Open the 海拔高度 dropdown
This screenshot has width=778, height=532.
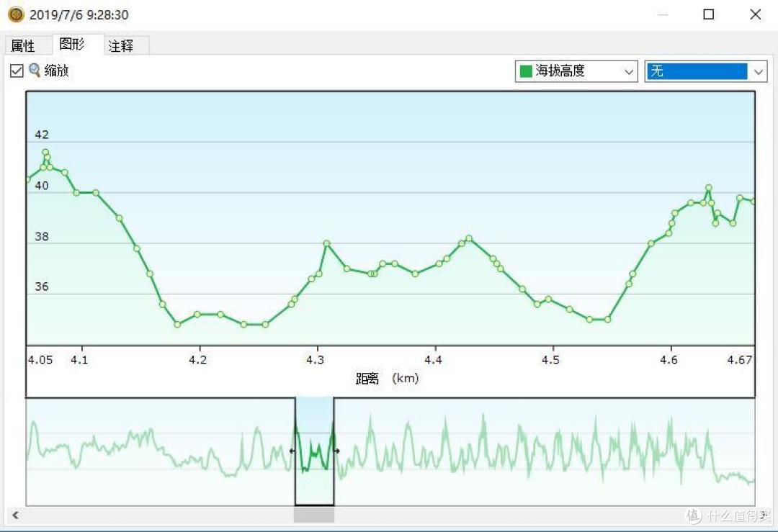[576, 71]
